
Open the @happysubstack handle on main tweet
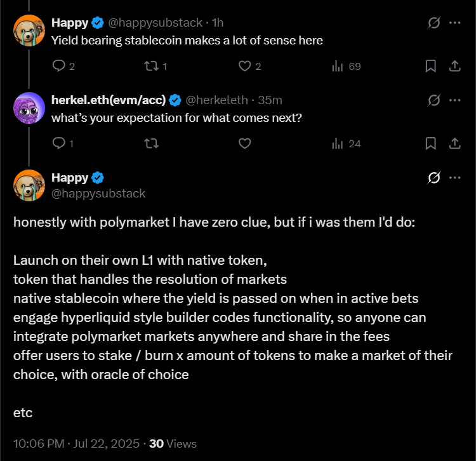[98, 193]
